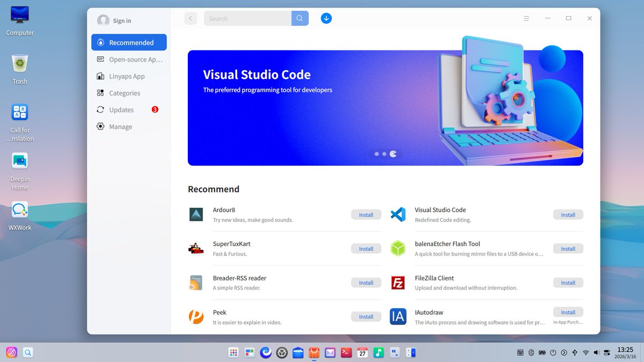Image resolution: width=644 pixels, height=362 pixels.
Task: Switch to the Linyaps App section
Action: [x=127, y=76]
